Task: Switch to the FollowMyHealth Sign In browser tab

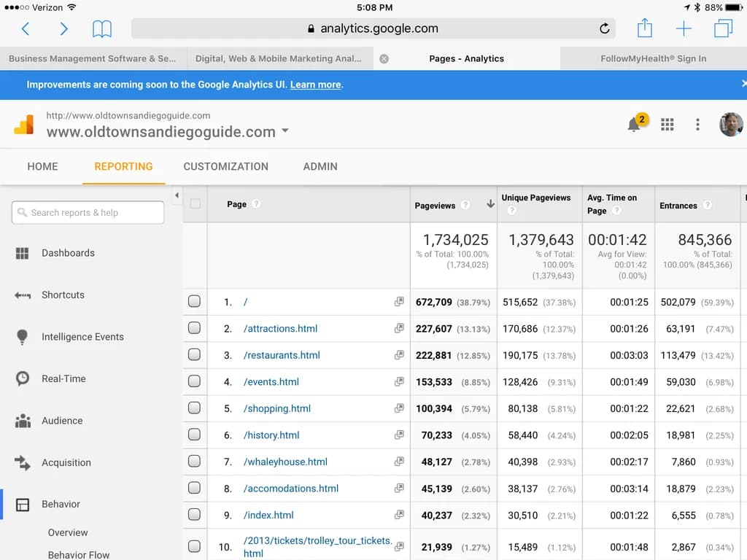Action: [653, 58]
